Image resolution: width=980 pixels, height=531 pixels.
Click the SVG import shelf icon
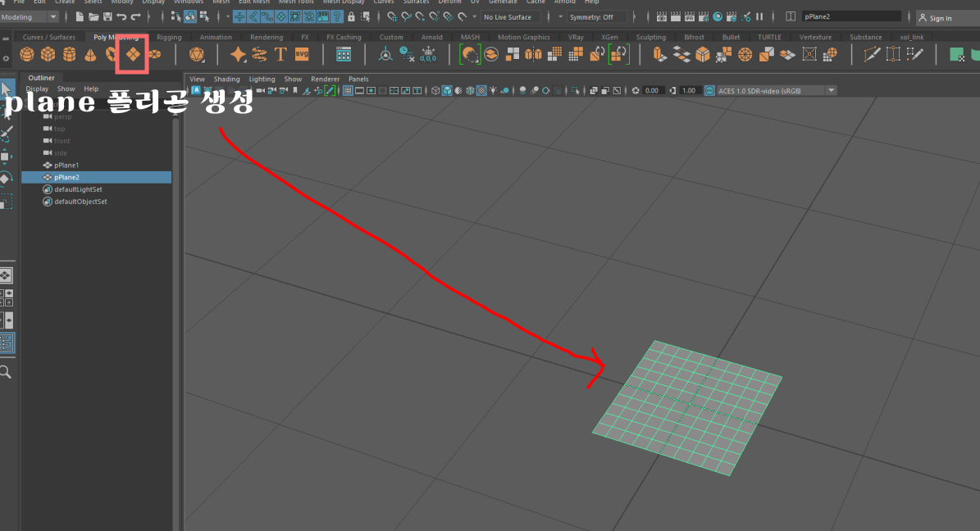click(302, 55)
